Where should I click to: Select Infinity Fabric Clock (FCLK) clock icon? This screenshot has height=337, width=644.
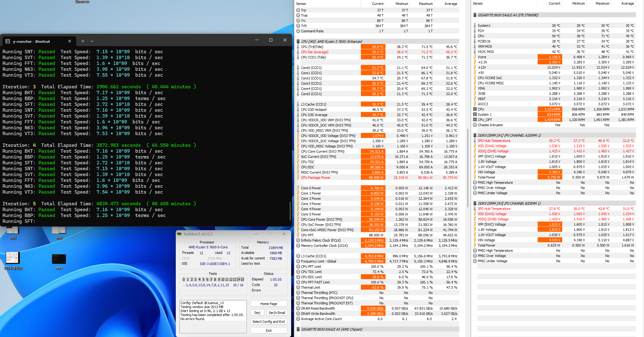pyautogui.click(x=298, y=240)
